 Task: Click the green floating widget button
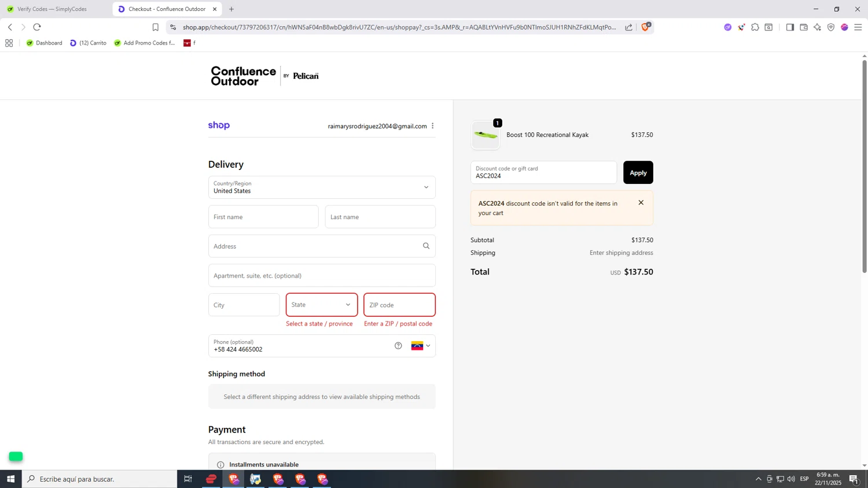click(x=16, y=457)
